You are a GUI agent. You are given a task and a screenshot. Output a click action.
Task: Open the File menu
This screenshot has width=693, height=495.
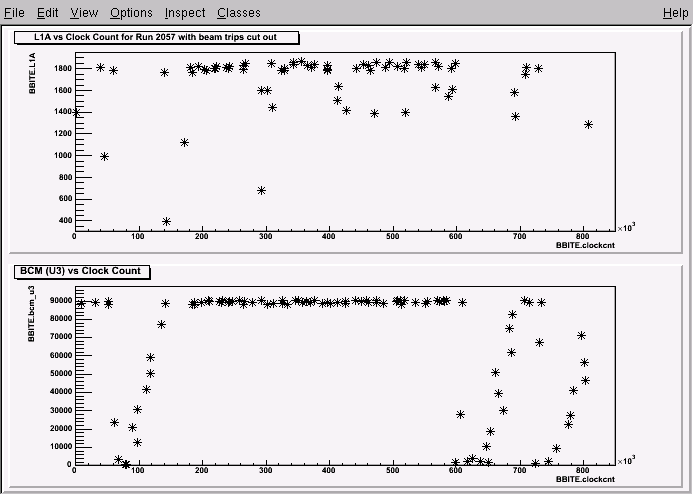click(x=14, y=13)
